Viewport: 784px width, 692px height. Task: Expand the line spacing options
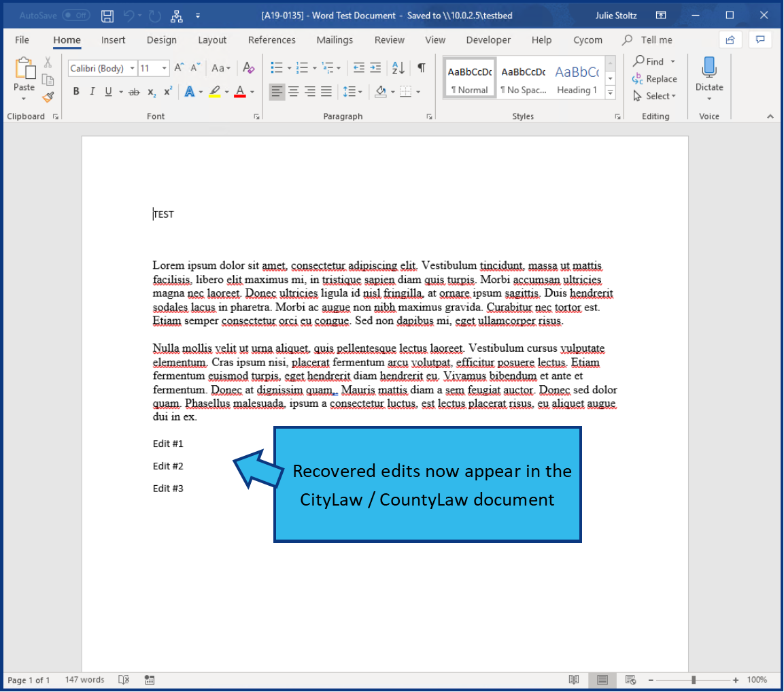[x=359, y=91]
